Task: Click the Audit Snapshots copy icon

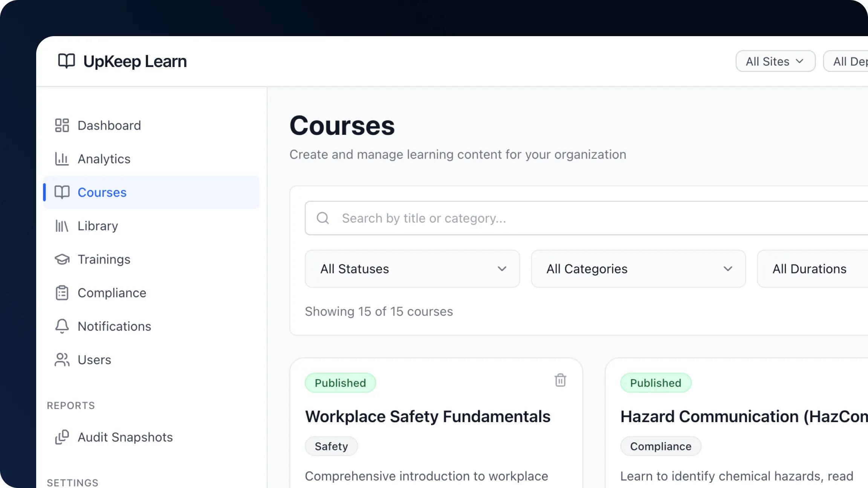Action: [x=62, y=437]
